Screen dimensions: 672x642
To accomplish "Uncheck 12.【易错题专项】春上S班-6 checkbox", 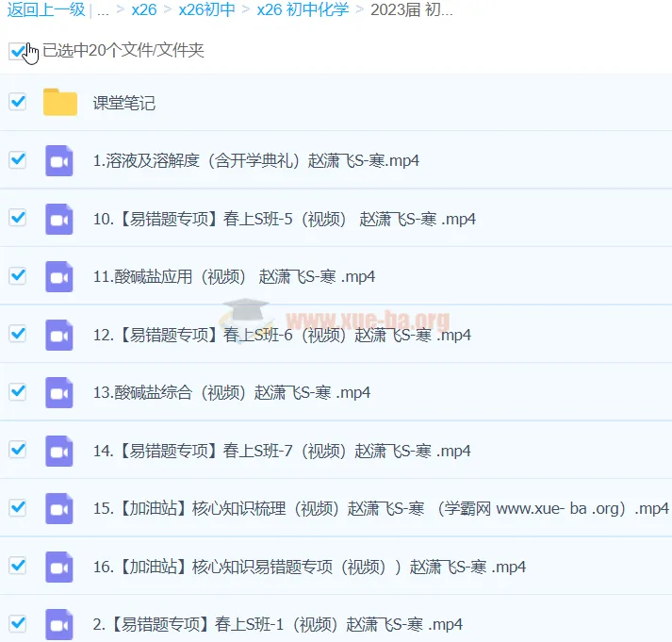I will click(18, 334).
